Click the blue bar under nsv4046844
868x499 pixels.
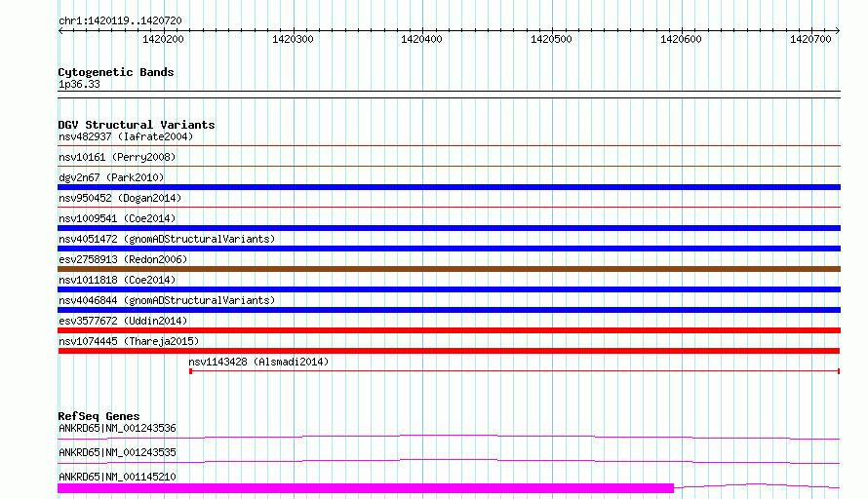[449, 310]
